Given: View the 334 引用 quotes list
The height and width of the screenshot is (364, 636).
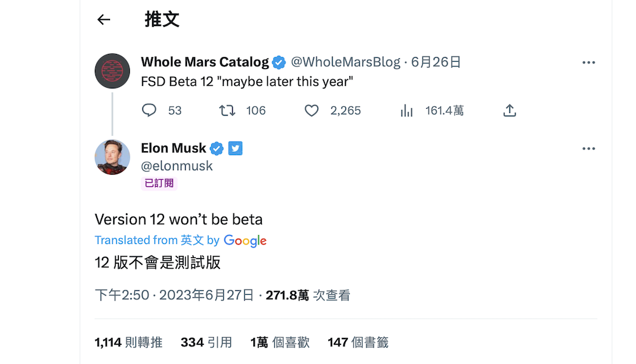Looking at the screenshot, I should click(206, 342).
